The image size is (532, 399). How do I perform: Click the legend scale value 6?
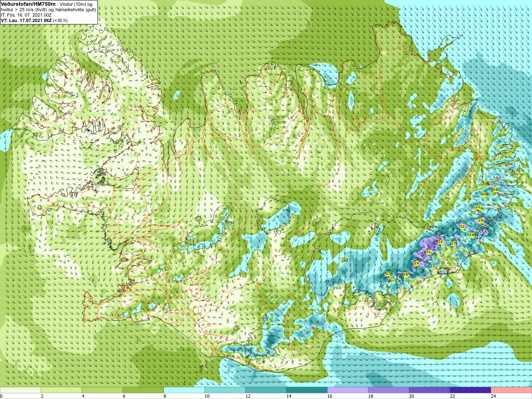[124, 396]
